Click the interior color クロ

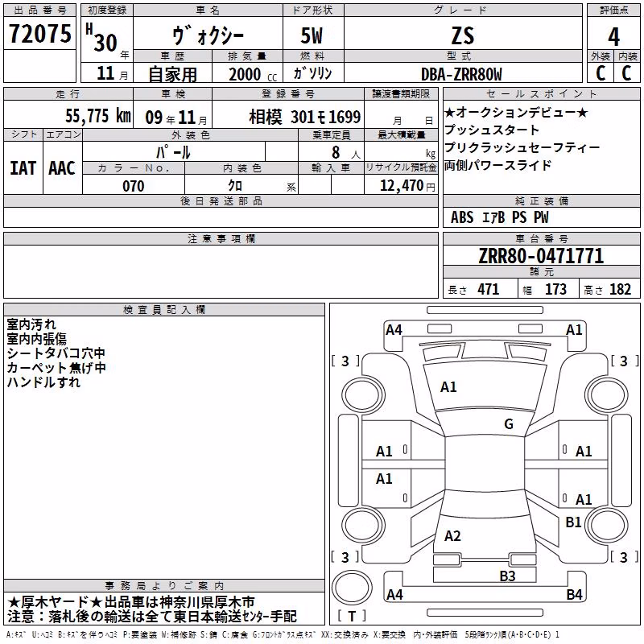coord(235,186)
